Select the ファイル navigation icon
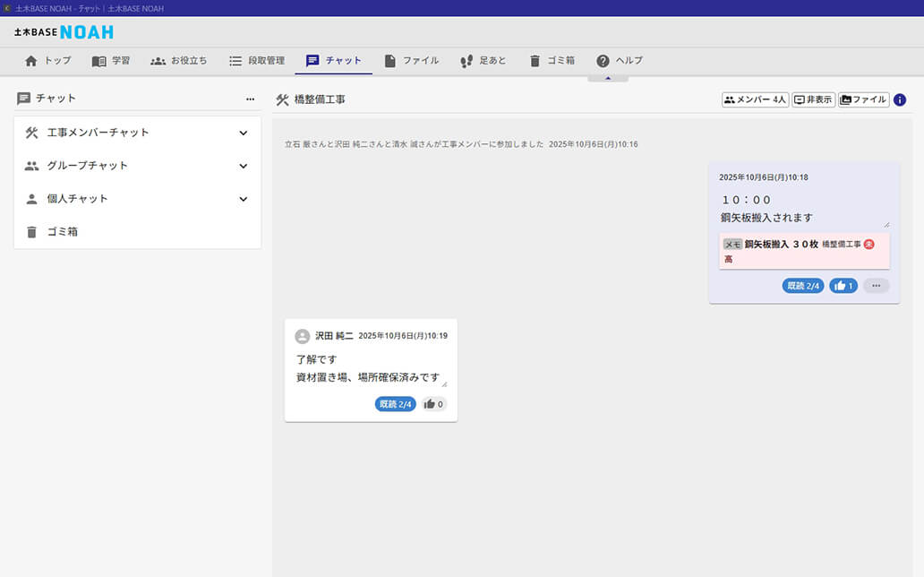This screenshot has height=577, width=924. point(389,61)
